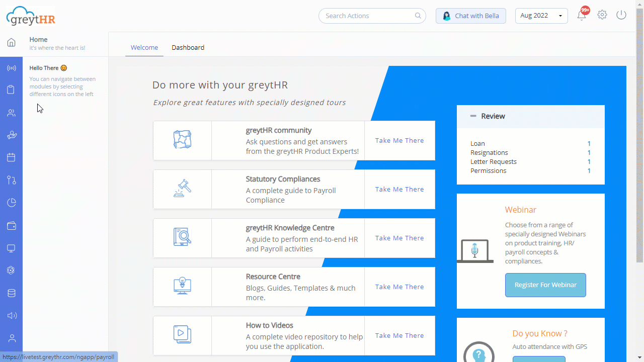Click the greytHR Knowledge Centre card title
The height and width of the screenshot is (362, 644).
coord(290,228)
